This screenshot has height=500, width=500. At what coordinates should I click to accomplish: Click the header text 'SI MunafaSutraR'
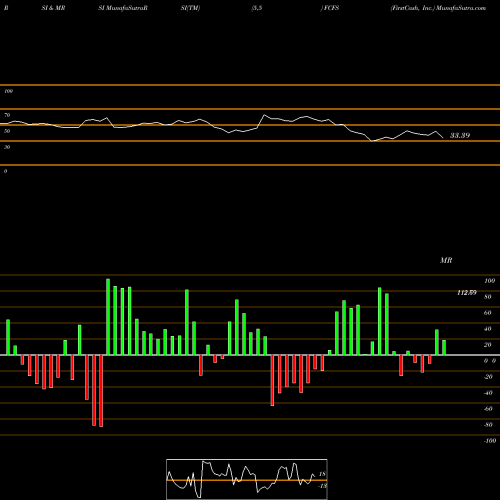[123, 8]
